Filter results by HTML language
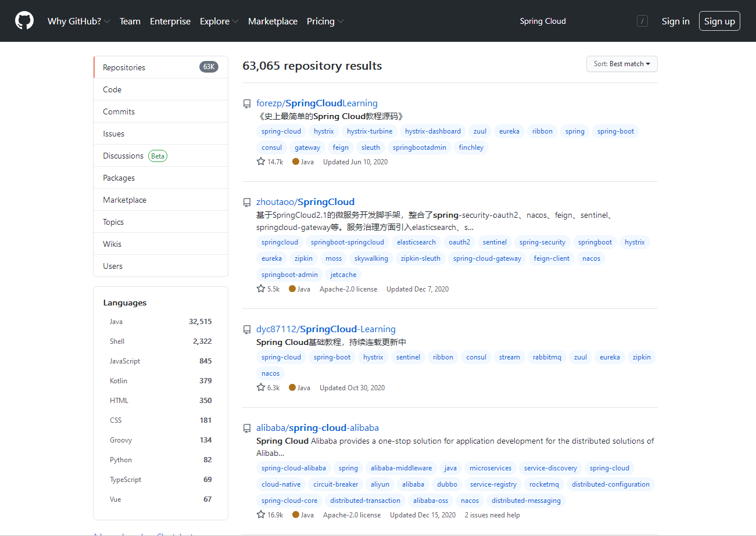 pyautogui.click(x=160, y=401)
